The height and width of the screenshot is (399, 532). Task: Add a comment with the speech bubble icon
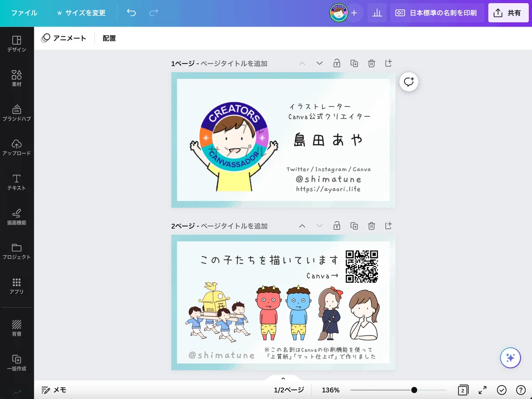(x=409, y=82)
